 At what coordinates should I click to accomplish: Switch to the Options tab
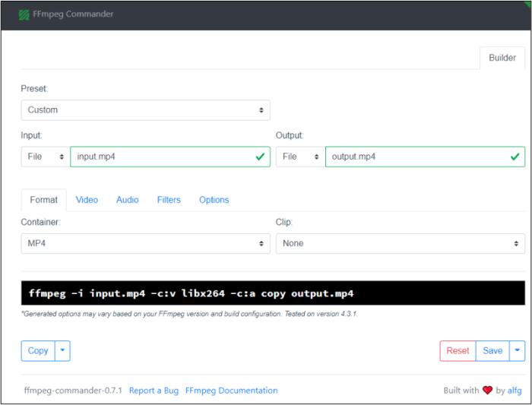point(214,200)
